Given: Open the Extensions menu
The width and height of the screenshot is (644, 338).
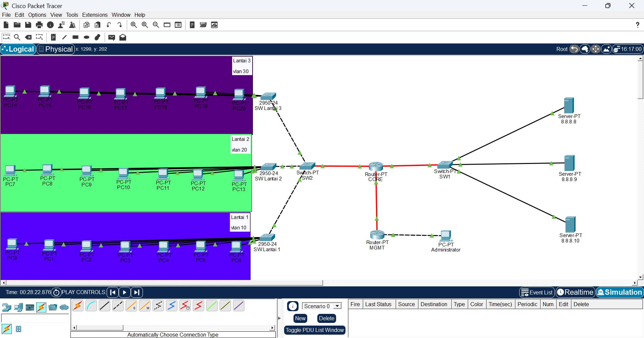Looking at the screenshot, I should coord(95,15).
